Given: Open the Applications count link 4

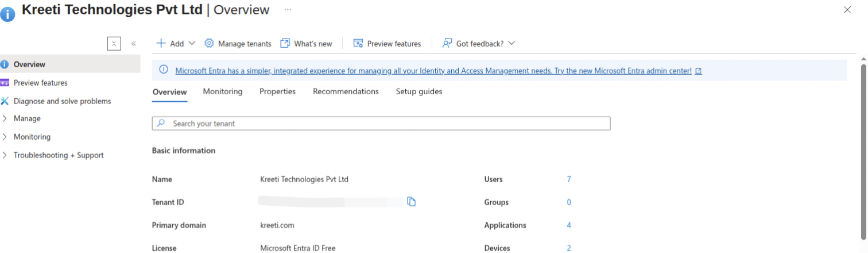Looking at the screenshot, I should 569,225.
